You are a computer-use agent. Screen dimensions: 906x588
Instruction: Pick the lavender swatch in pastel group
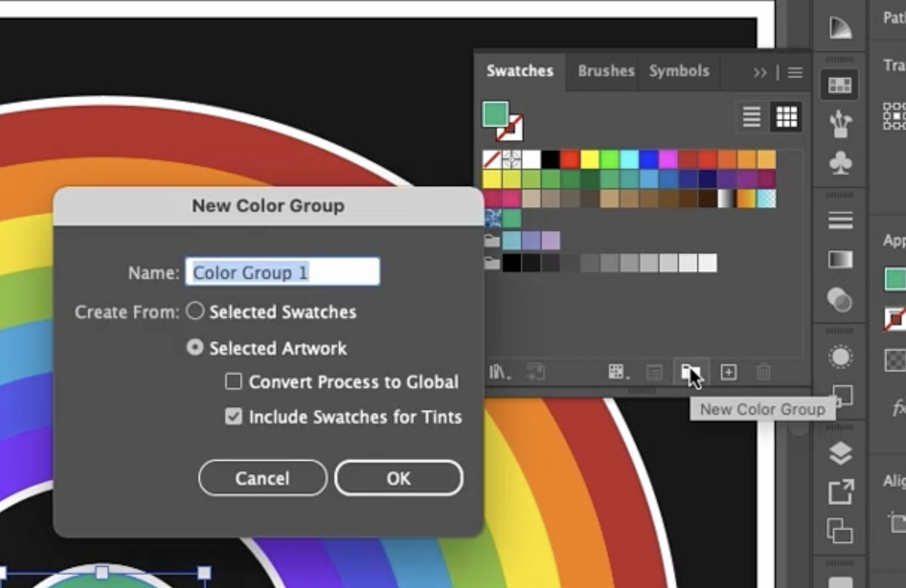(x=551, y=240)
